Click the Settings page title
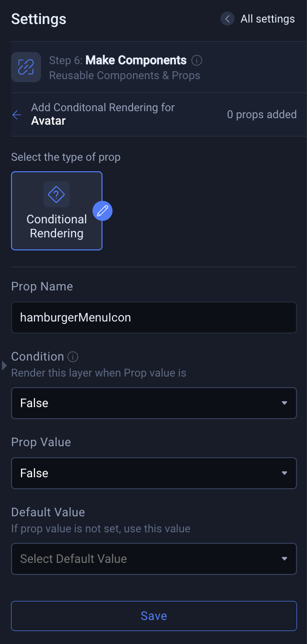The width and height of the screenshot is (307, 644). click(38, 19)
